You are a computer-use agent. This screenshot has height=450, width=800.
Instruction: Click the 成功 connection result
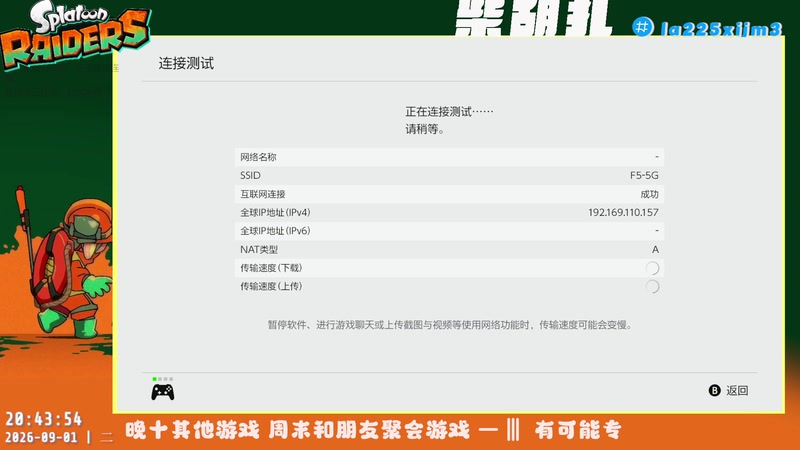click(x=649, y=194)
